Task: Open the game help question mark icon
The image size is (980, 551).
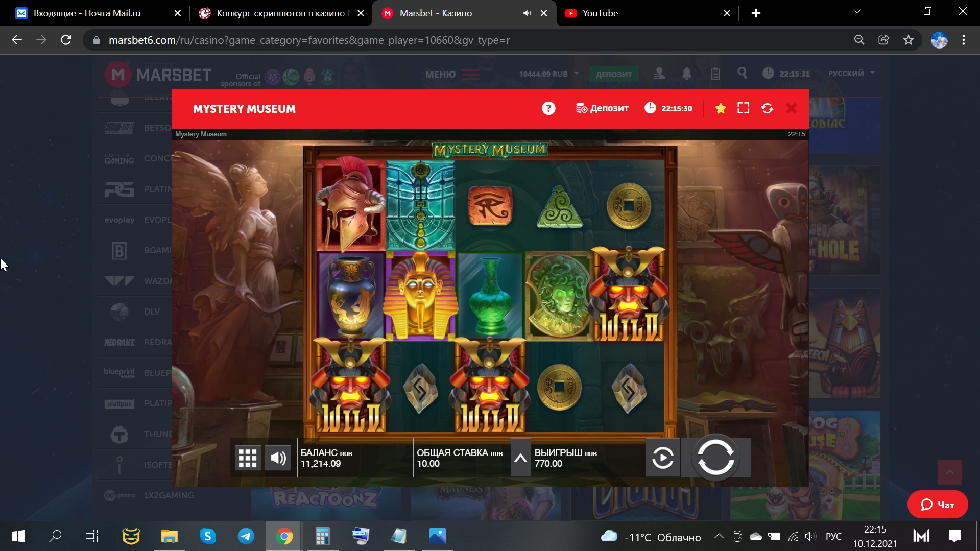Action: point(548,108)
